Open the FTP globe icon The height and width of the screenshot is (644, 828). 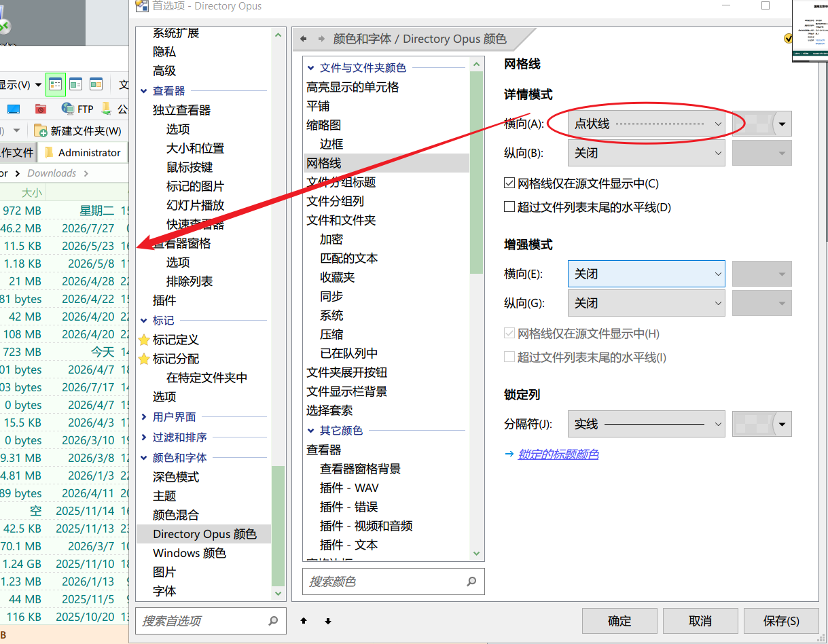(x=68, y=109)
